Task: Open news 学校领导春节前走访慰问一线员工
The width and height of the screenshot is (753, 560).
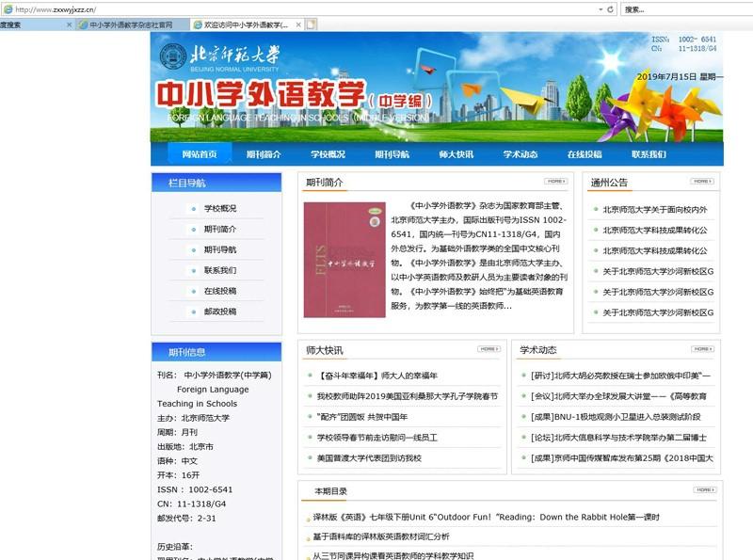Action: point(377,438)
